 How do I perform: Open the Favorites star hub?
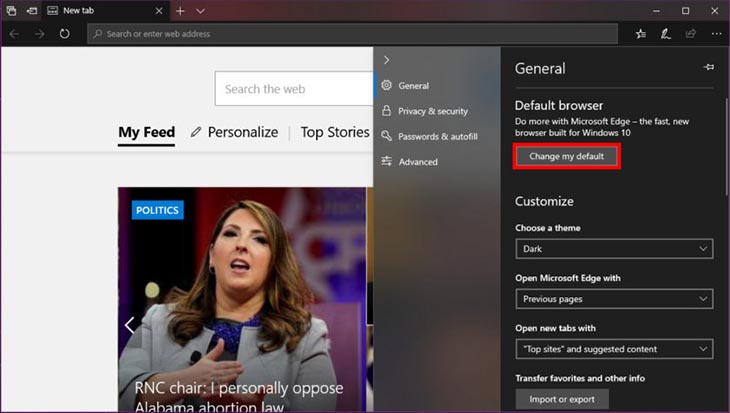[641, 34]
